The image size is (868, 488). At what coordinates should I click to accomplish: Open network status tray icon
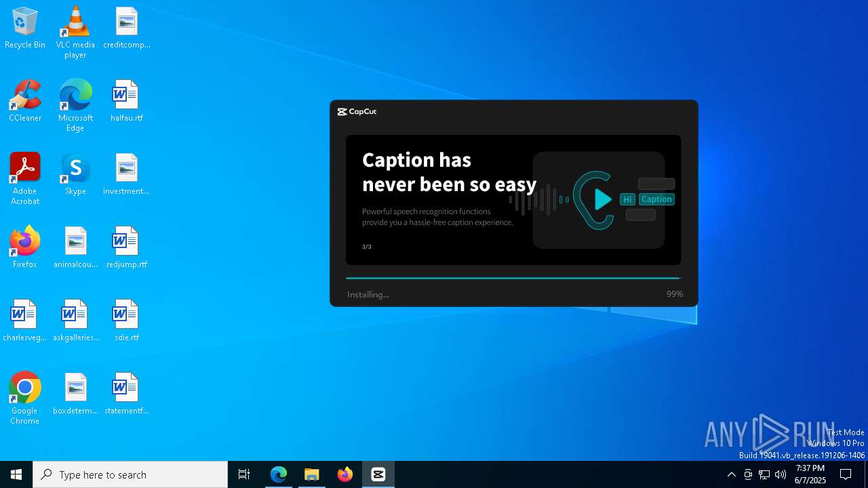pyautogui.click(x=764, y=474)
